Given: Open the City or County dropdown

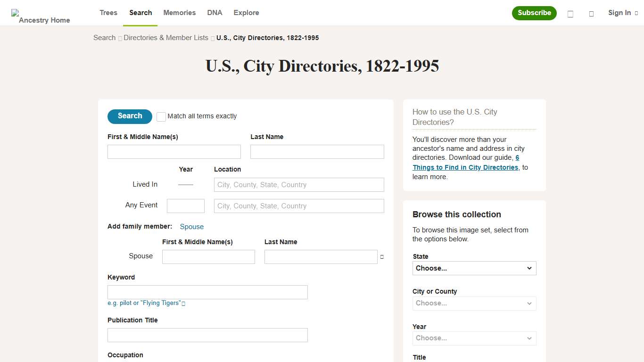Looking at the screenshot, I should [474, 303].
